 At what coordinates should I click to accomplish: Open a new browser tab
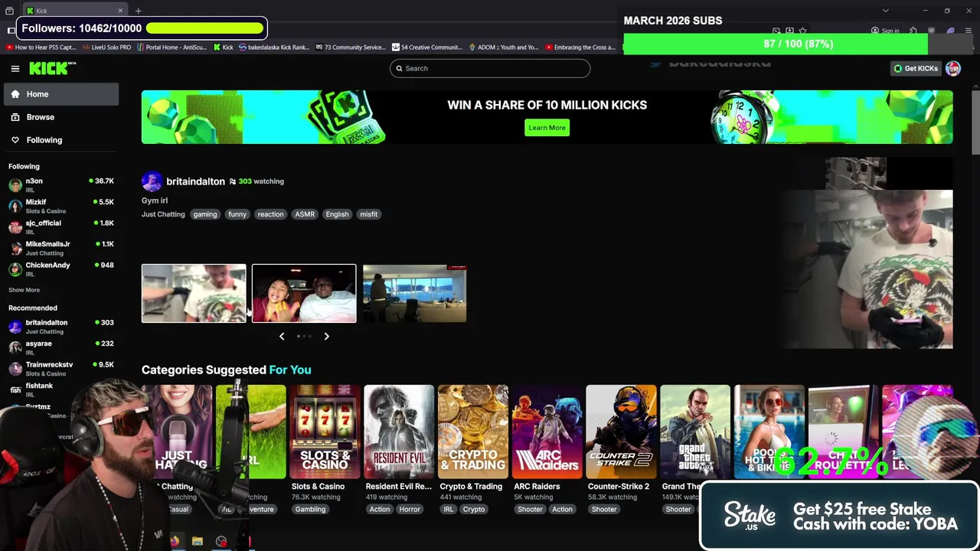point(138,11)
